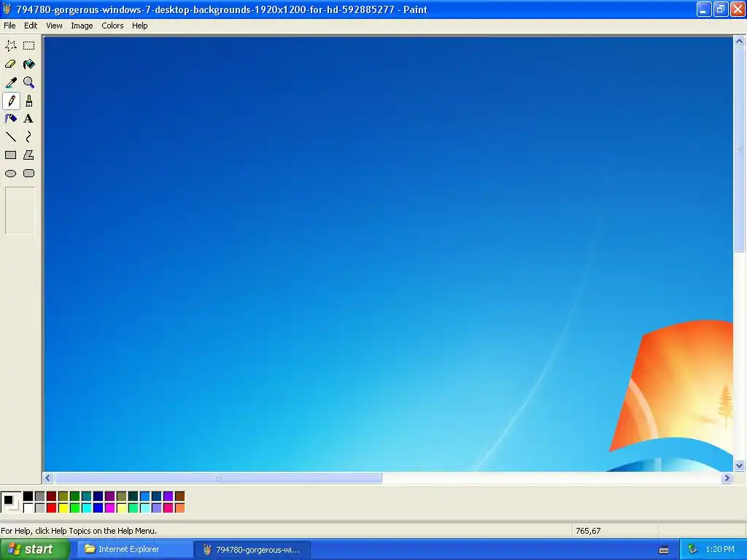Click the horizontal scrollbar left arrow

coord(47,478)
